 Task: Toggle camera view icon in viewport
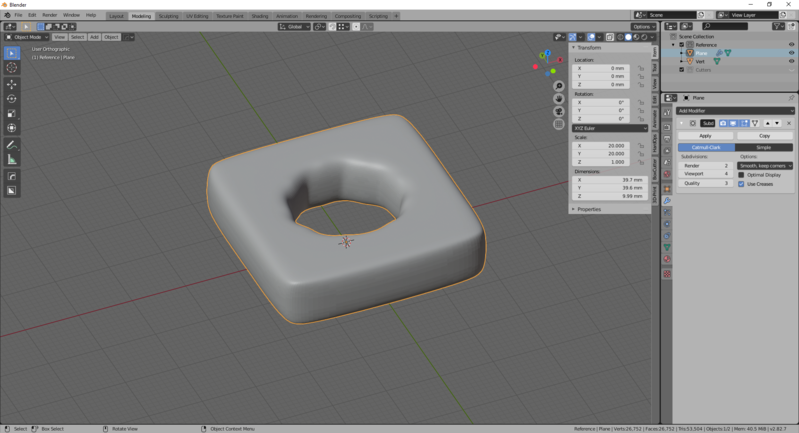click(559, 111)
